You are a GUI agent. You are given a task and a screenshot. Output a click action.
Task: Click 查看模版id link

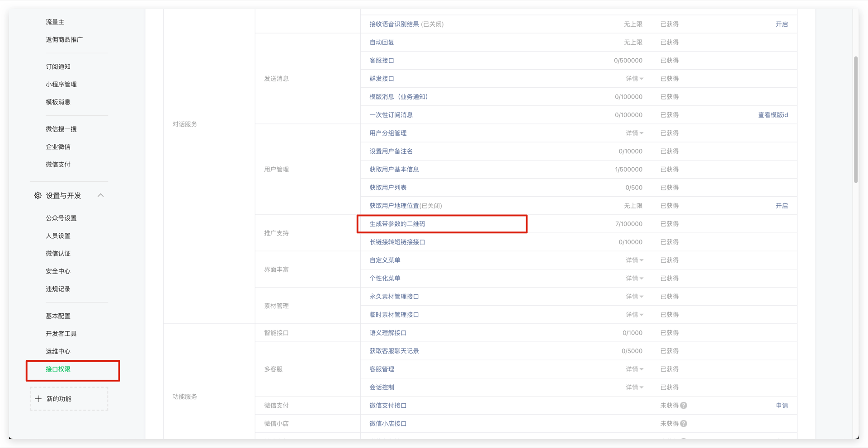coord(773,115)
